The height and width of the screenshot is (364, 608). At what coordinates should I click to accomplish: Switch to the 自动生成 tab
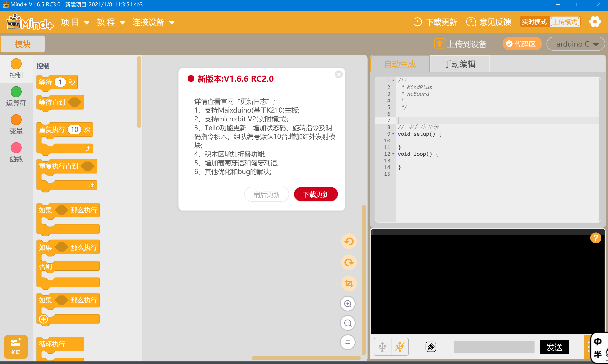(400, 64)
